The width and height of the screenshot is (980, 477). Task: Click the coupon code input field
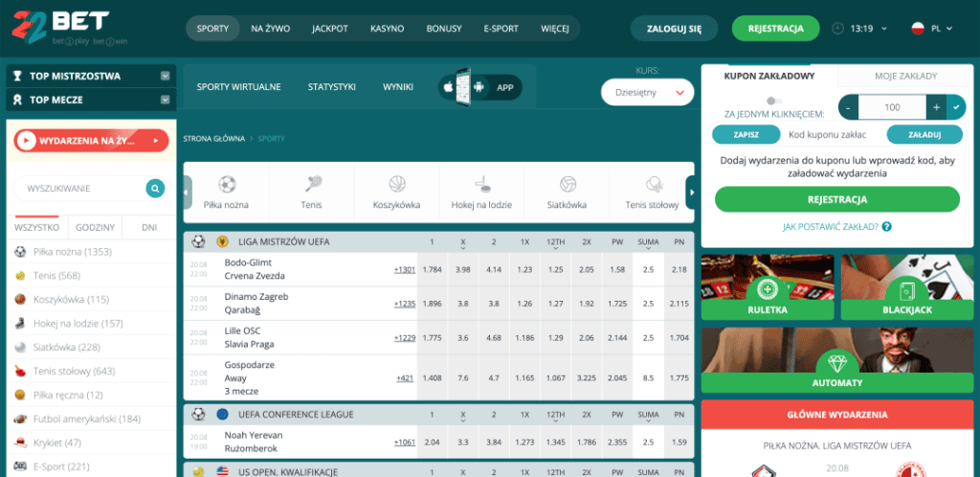pyautogui.click(x=834, y=134)
